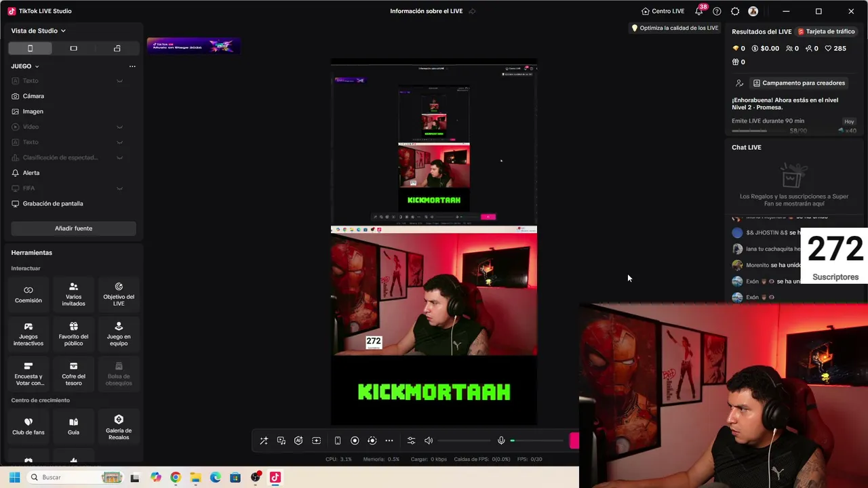Open Tarjeta de tráfico
This screenshot has height=488, width=868.
pyautogui.click(x=826, y=31)
